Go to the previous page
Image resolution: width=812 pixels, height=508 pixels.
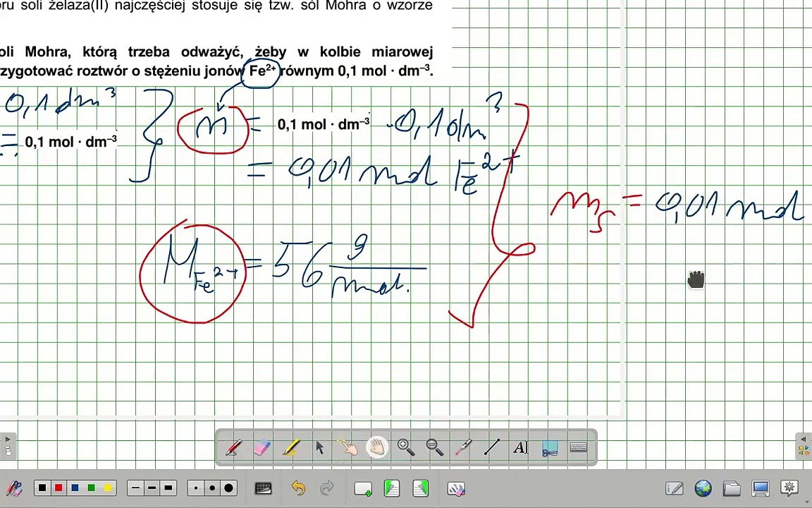[392, 488]
